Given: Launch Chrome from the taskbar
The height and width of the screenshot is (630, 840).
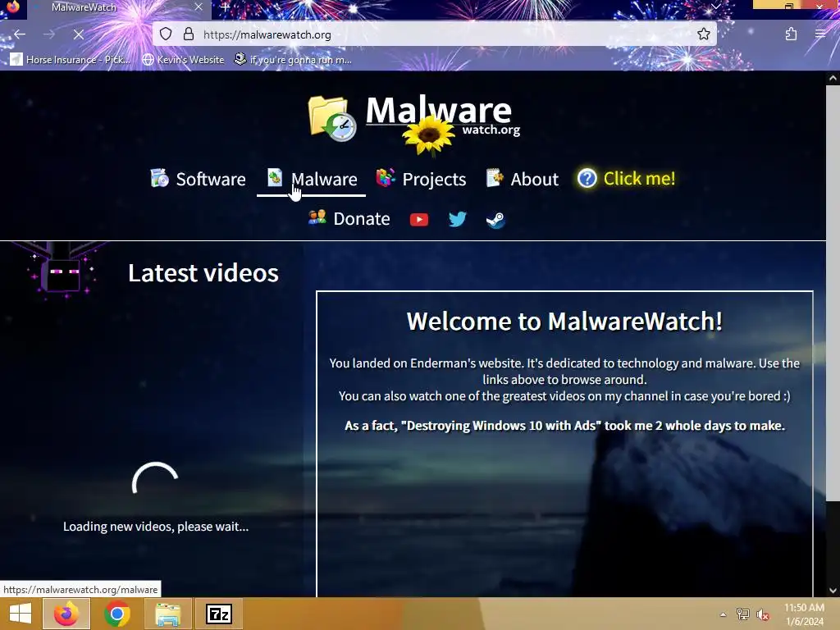Looking at the screenshot, I should (x=116, y=614).
